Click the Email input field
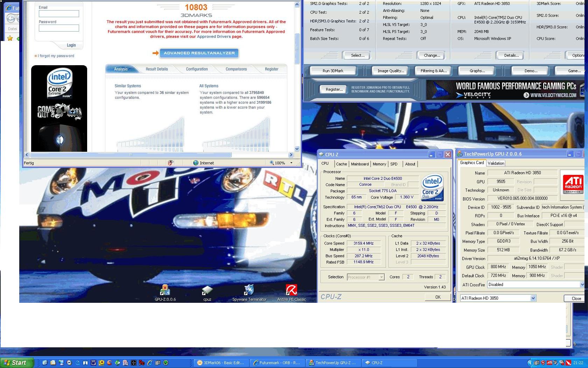The image size is (588, 368). click(x=59, y=14)
